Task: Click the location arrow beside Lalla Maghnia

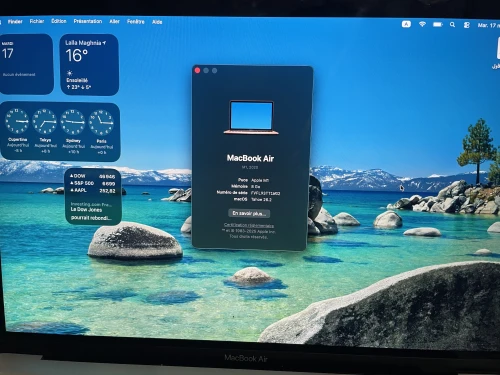Action: tap(104, 43)
